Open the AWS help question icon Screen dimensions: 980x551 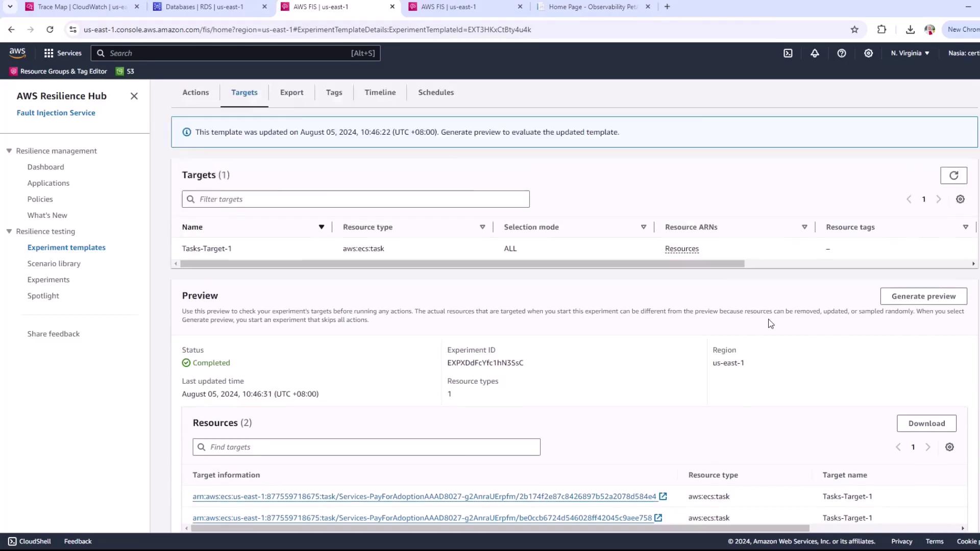pyautogui.click(x=842, y=53)
